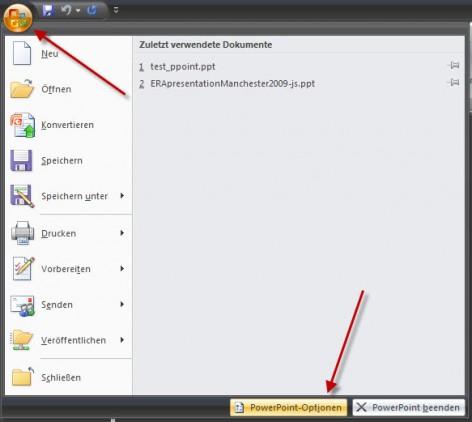Click the blank page Neu icon

click(x=22, y=53)
